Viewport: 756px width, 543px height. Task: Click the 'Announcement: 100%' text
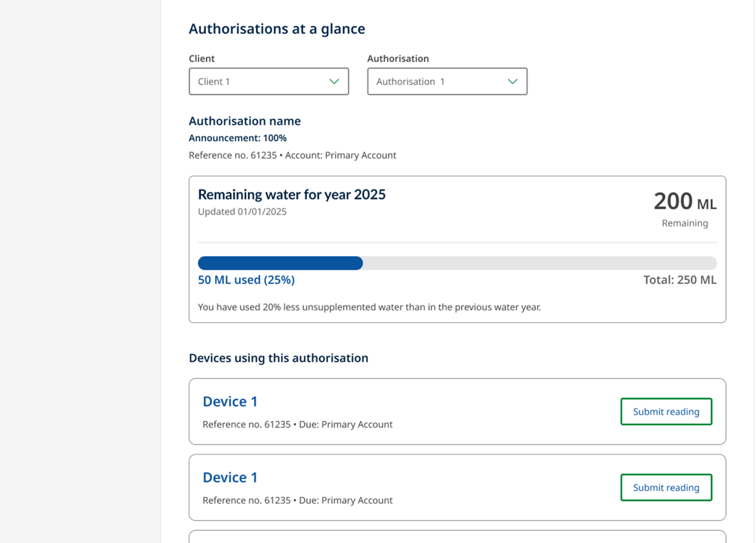coord(238,138)
